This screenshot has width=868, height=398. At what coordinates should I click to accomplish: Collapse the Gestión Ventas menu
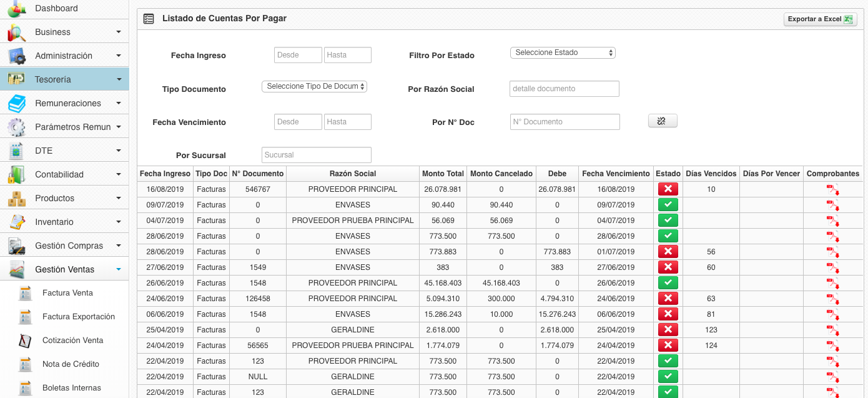118,270
